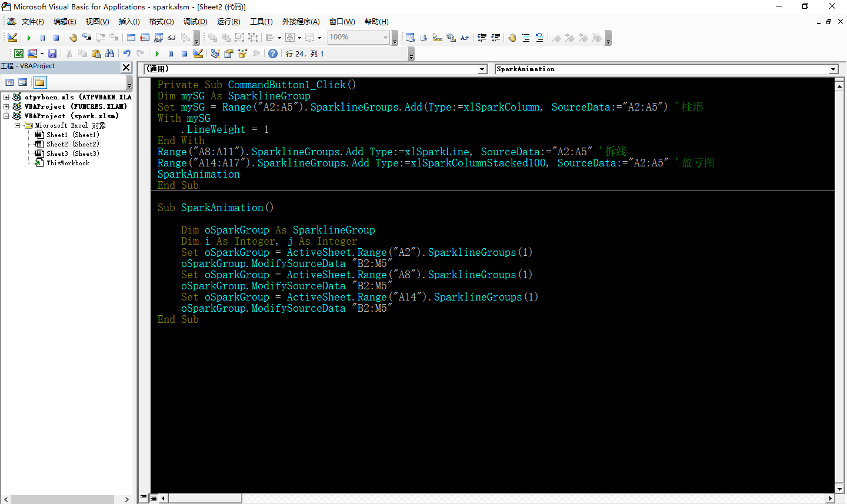Expand atpvbaen.xls project node
This screenshot has width=847, height=504.
coord(6,97)
